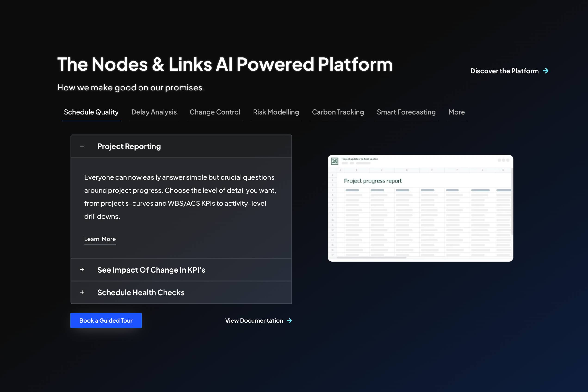The height and width of the screenshot is (392, 588).
Task: Click the window dots in spreadsheet preview
Action: [x=503, y=160]
